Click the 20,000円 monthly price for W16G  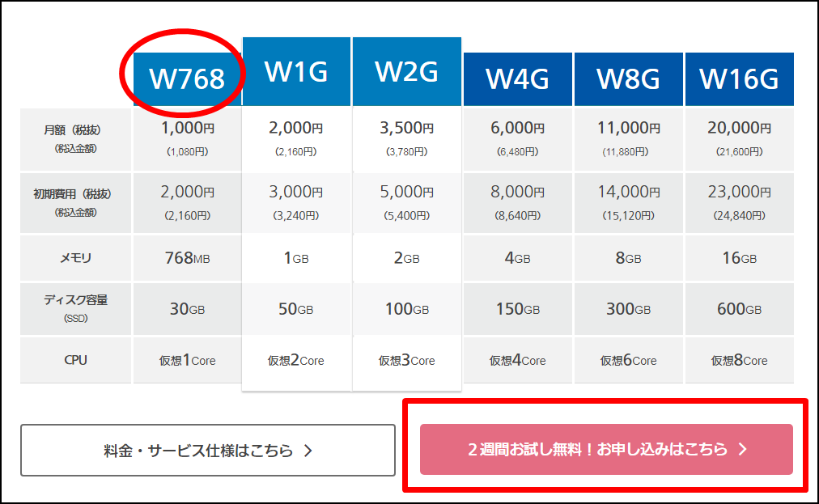[x=739, y=128]
